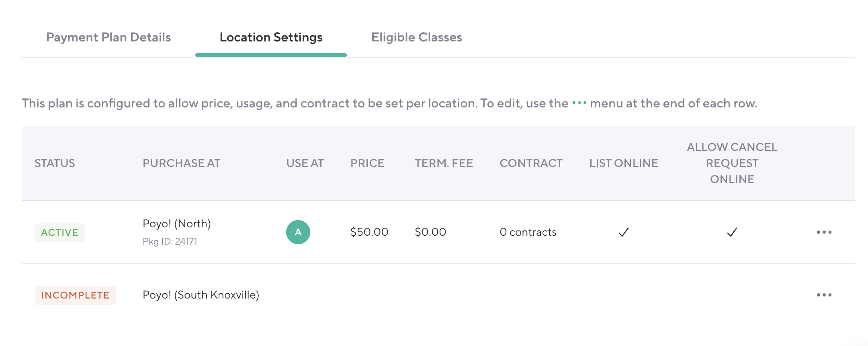Click the LIST ONLINE column header
The width and height of the screenshot is (868, 346).
tap(623, 163)
